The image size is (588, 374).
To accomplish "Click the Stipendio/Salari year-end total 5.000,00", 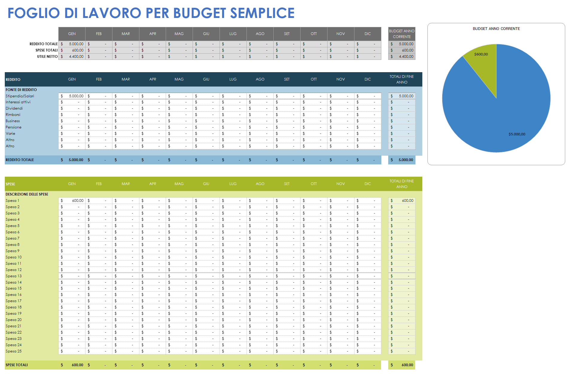I will (x=402, y=96).
